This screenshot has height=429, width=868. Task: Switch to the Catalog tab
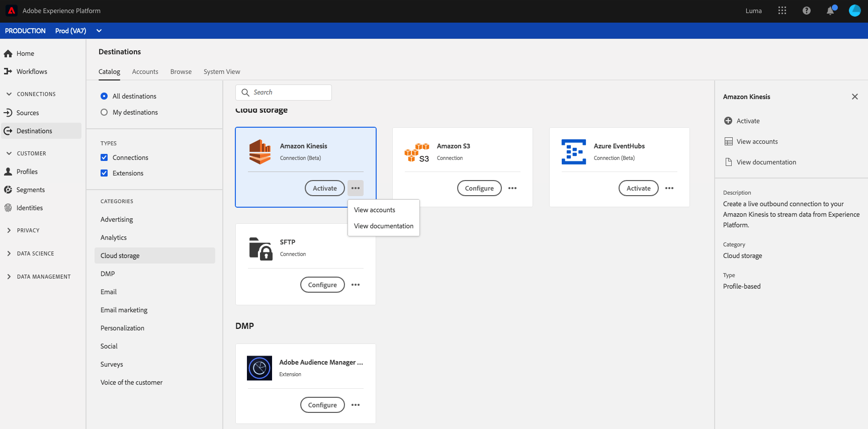click(109, 71)
